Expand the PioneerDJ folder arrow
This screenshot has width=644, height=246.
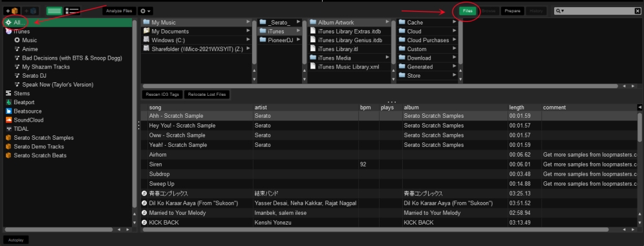tap(299, 40)
